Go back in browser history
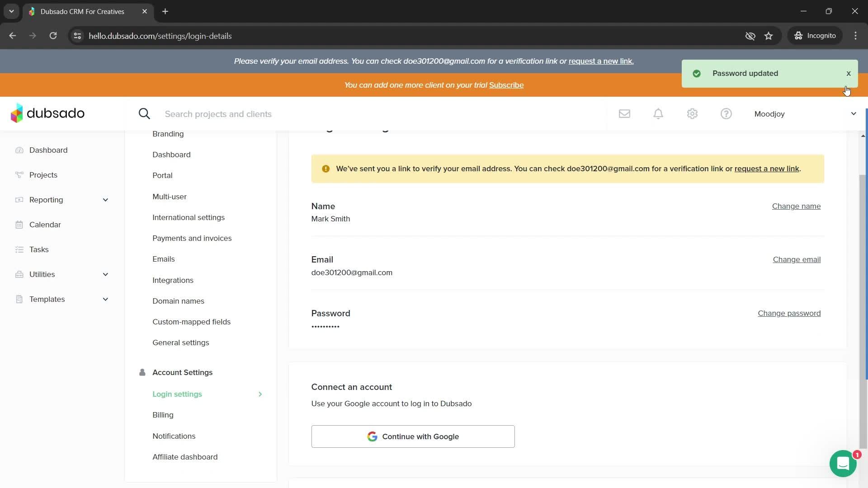Image resolution: width=868 pixels, height=488 pixels. (x=12, y=36)
